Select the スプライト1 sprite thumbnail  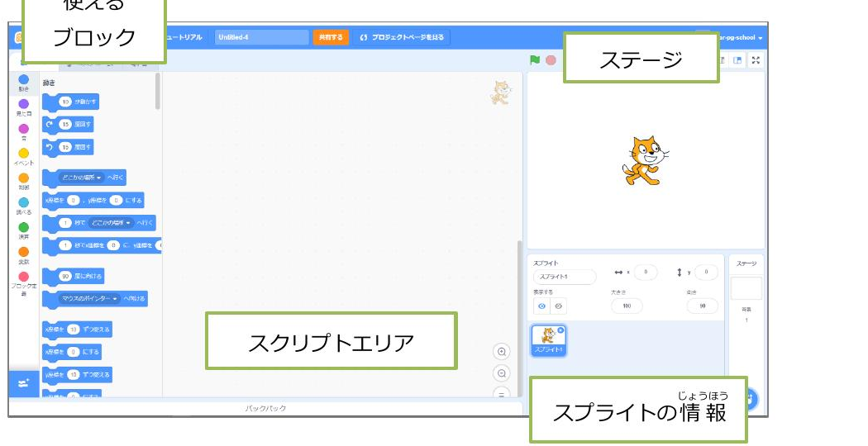point(549,341)
